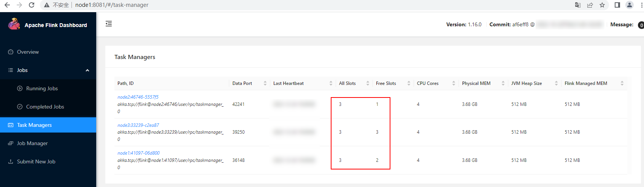Sort table by Flink Managed MEM column

point(622,83)
